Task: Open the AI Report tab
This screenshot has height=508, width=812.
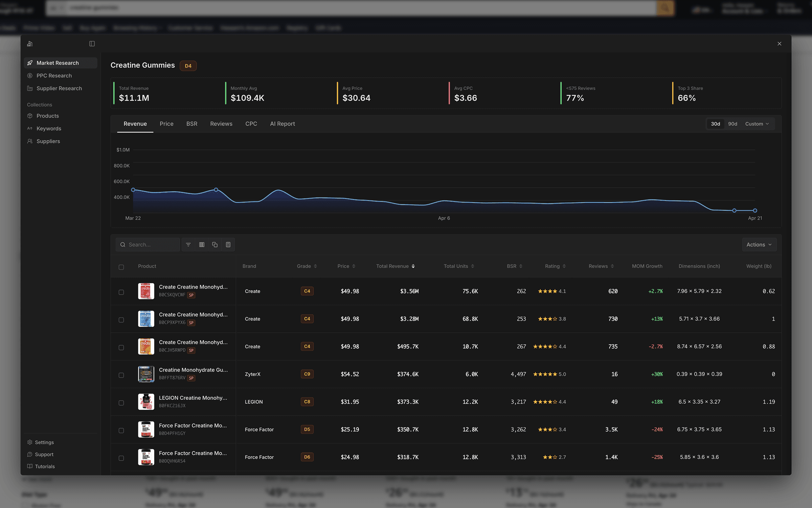Action: click(283, 124)
